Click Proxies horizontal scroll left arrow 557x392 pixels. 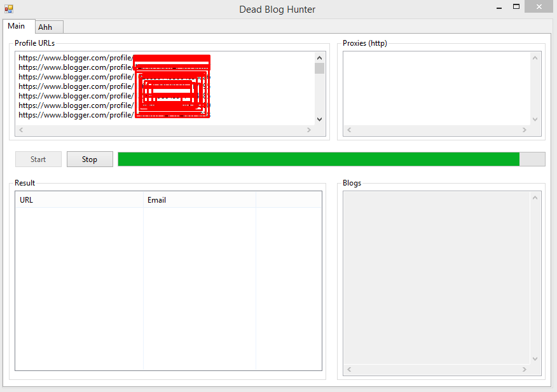349,130
